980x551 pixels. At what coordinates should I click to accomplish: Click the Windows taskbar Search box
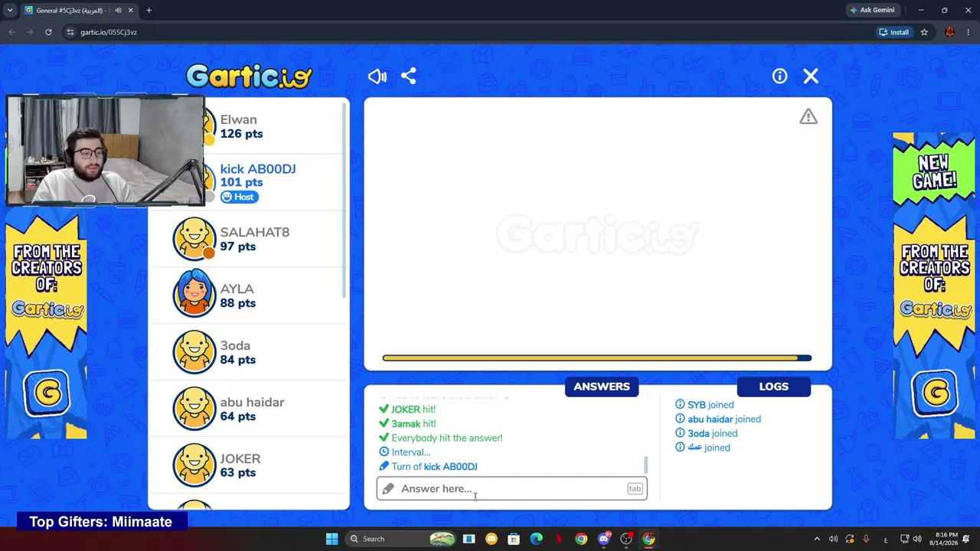tap(399, 539)
